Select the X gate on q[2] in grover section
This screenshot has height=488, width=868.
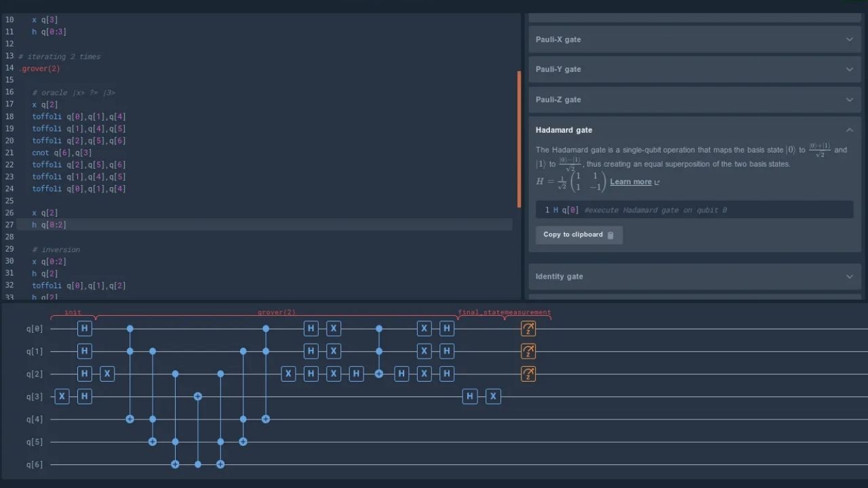point(288,373)
